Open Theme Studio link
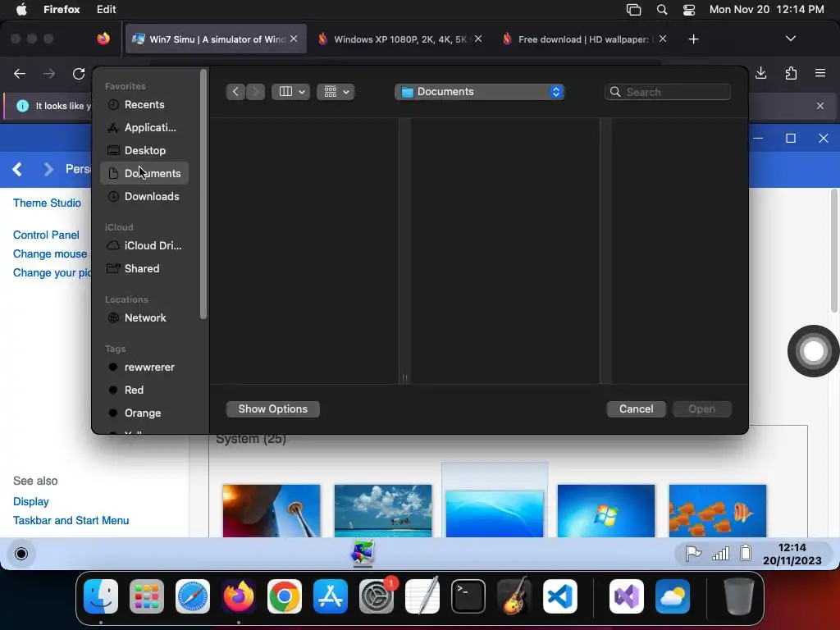 coord(47,203)
